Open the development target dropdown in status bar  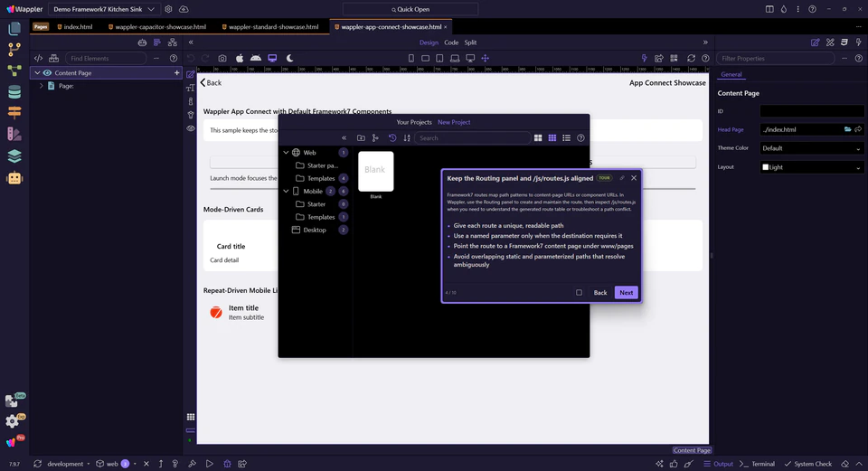point(68,464)
